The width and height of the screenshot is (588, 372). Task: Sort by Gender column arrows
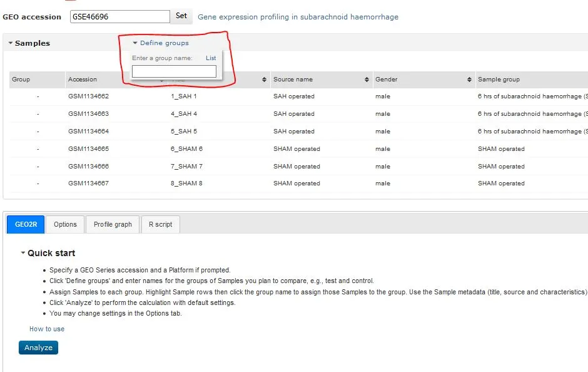[x=469, y=80]
